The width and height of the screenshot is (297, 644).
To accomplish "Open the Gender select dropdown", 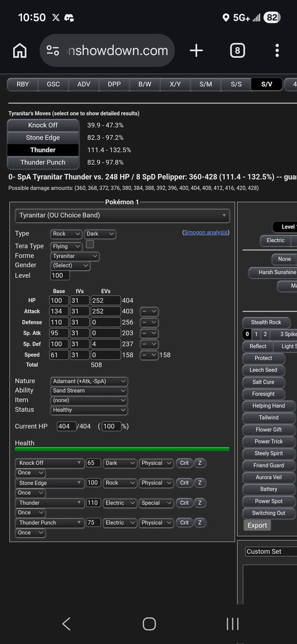I will tap(70, 266).
